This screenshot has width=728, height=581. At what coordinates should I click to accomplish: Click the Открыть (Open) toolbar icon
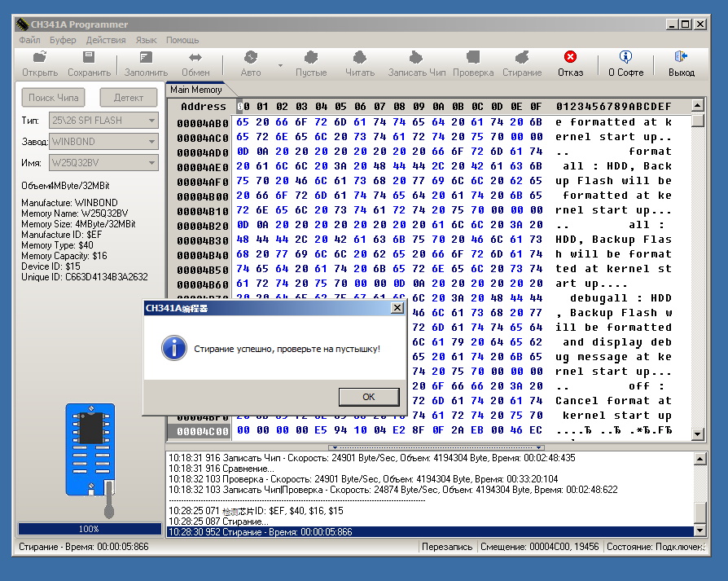39,58
